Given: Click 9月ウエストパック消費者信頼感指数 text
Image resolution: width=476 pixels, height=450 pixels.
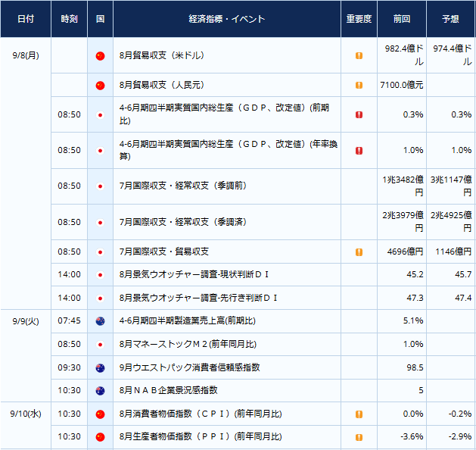Looking at the screenshot, I should (189, 367).
